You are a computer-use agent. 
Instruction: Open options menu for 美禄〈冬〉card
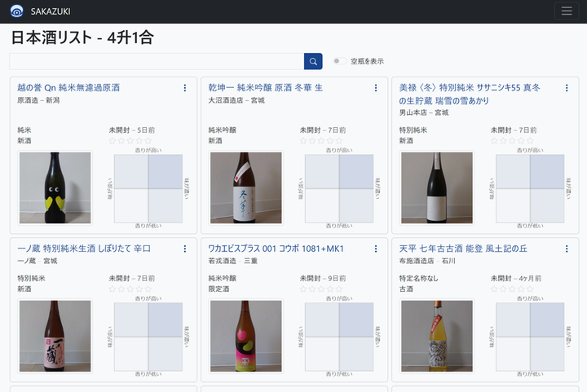point(567,88)
